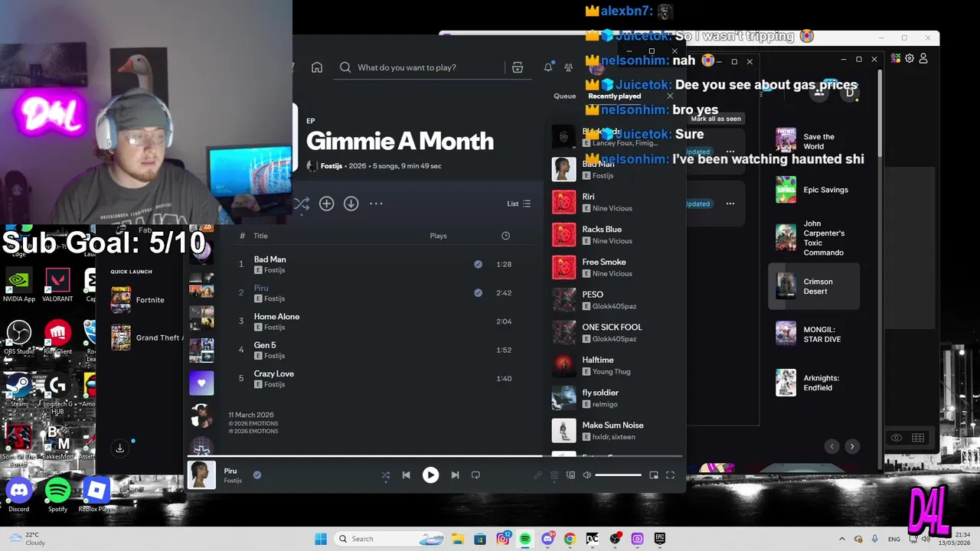Play Racks Blue from recently played
Image resolution: width=980 pixels, height=551 pixels.
pos(614,235)
